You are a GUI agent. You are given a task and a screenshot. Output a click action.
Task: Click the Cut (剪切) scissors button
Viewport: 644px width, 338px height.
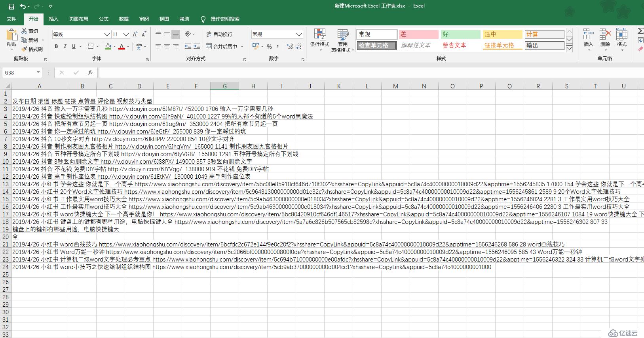(30, 31)
